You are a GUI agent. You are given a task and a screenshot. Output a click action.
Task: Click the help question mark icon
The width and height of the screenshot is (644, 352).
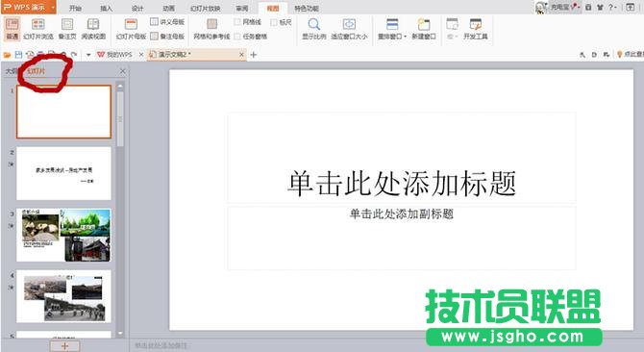(x=610, y=8)
